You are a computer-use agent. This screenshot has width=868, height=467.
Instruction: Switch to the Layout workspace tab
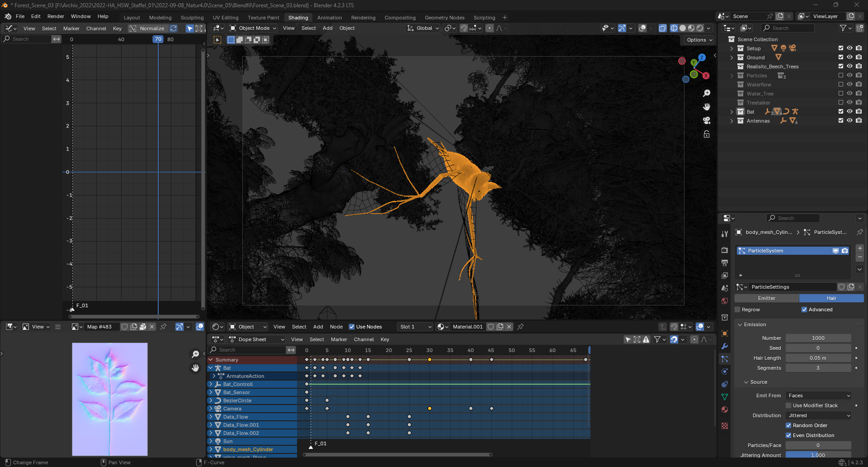[132, 18]
